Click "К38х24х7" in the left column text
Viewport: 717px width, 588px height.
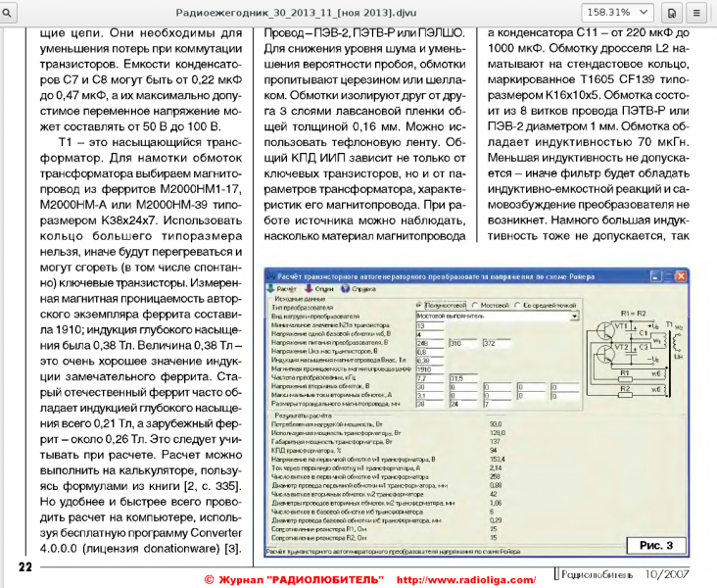coord(128,220)
